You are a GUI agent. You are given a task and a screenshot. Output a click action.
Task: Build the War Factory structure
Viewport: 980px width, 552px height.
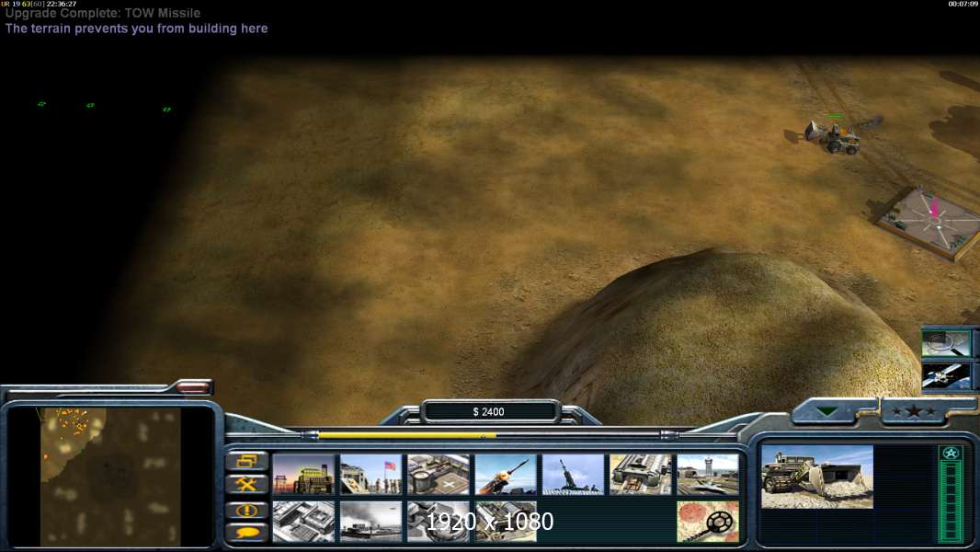[641, 475]
